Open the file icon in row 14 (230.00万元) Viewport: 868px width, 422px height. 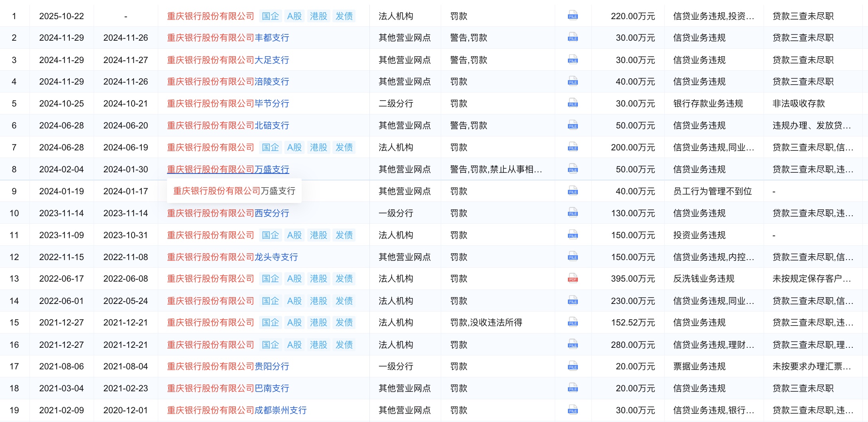(x=573, y=301)
